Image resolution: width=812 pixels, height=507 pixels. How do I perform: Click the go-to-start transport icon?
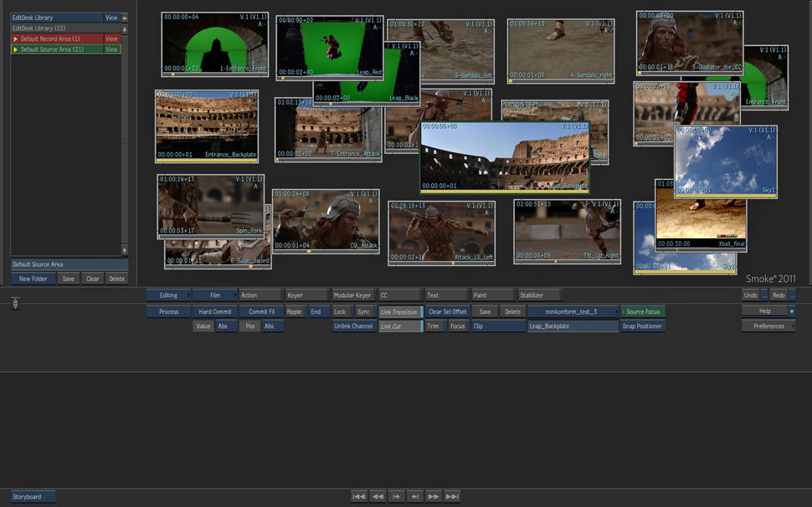point(359,496)
